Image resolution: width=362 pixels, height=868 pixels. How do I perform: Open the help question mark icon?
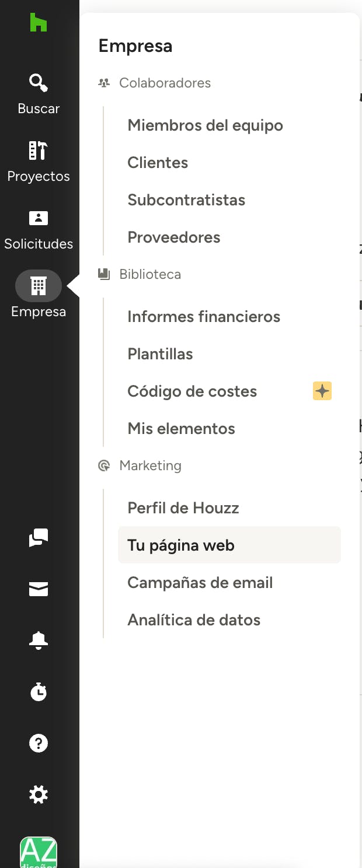[39, 743]
